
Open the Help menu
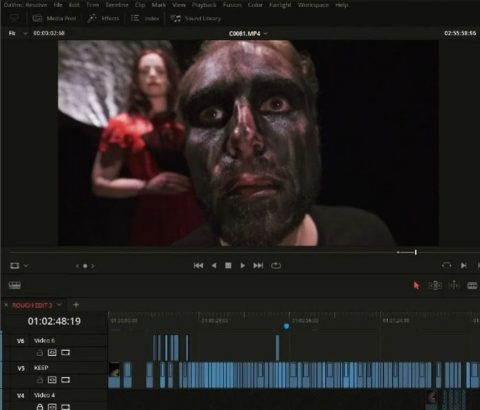(x=341, y=5)
